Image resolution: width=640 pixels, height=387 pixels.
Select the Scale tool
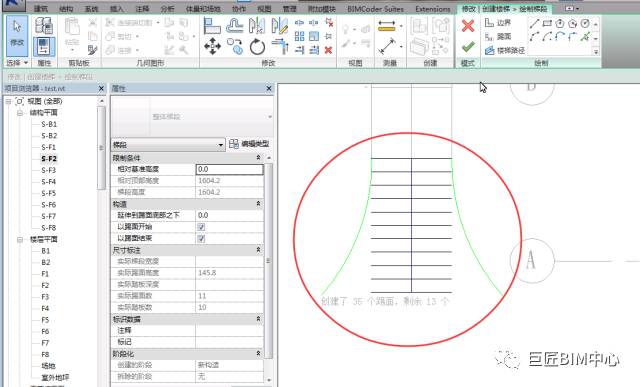pyautogui.click(x=314, y=36)
